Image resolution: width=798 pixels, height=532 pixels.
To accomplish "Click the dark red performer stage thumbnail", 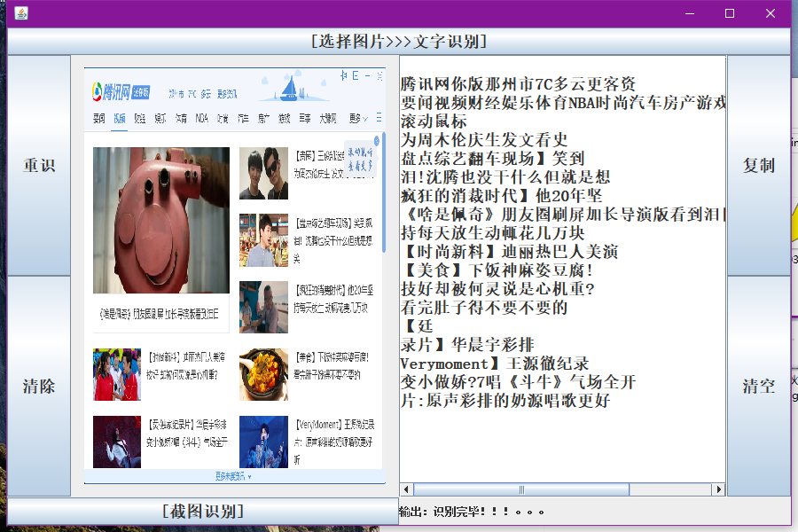I will (117, 442).
